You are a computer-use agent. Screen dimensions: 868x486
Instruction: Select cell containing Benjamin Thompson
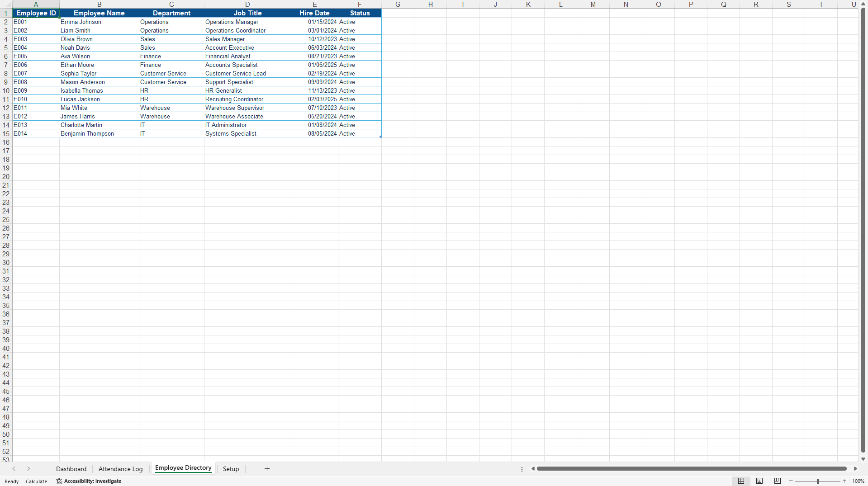[99, 133]
